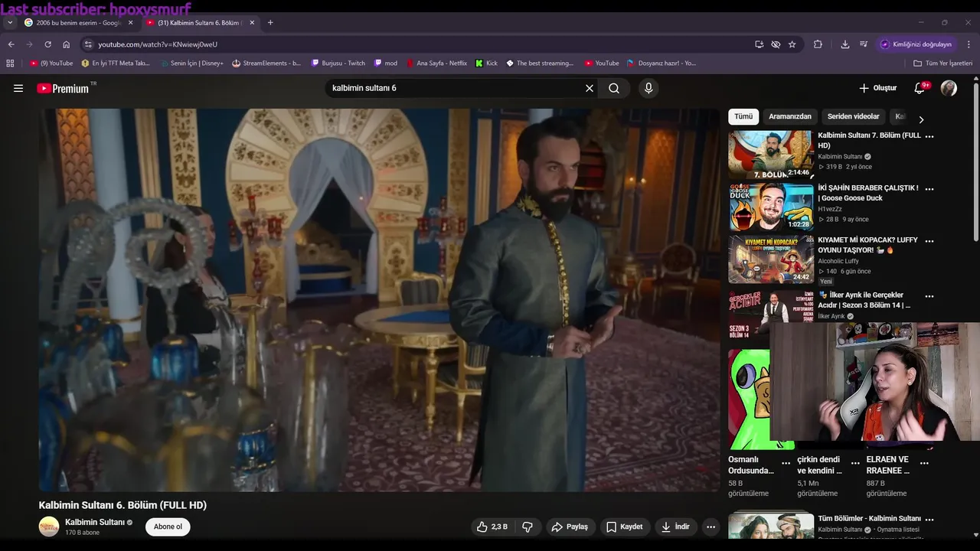Bookmark this page with the star

point(792,44)
